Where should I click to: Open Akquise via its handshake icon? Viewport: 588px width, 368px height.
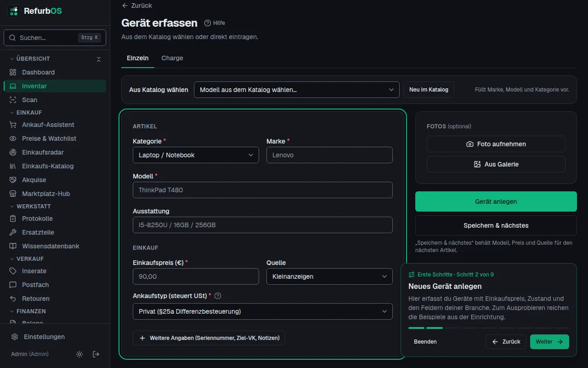(x=13, y=180)
